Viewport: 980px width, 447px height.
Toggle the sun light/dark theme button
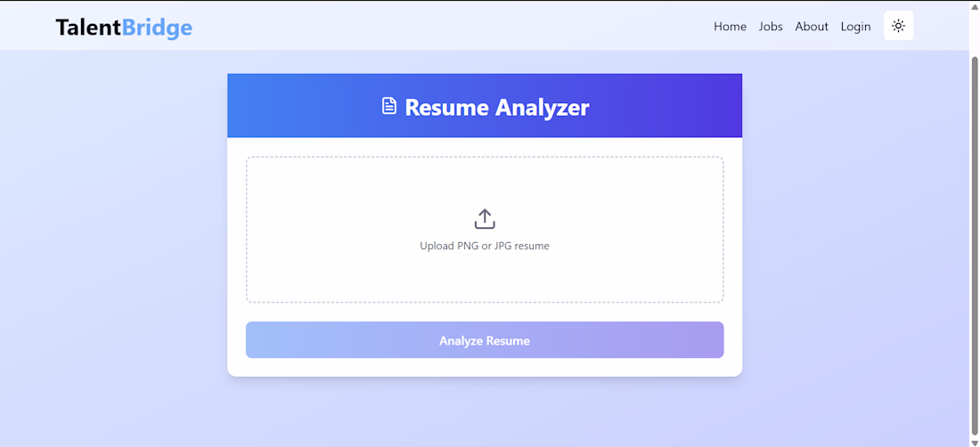coord(898,26)
